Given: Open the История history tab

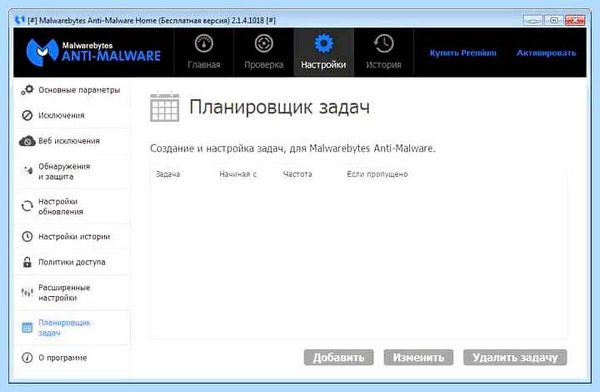Looking at the screenshot, I should [383, 52].
